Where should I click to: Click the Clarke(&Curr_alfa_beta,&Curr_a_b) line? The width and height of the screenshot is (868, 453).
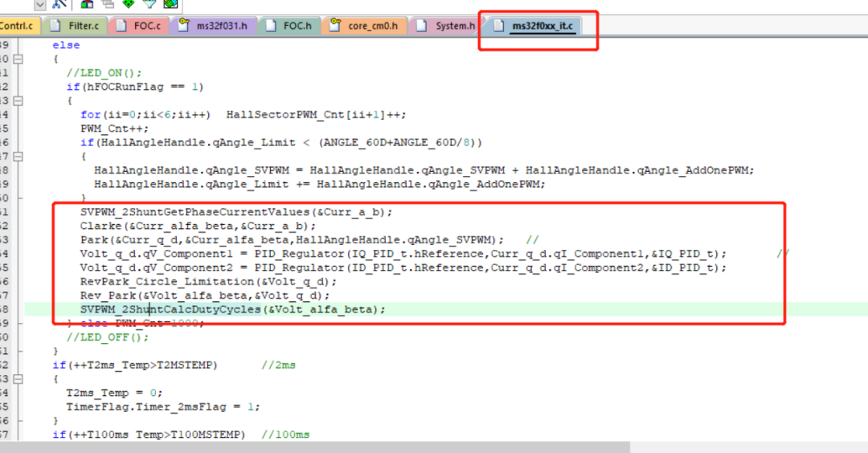tap(198, 226)
